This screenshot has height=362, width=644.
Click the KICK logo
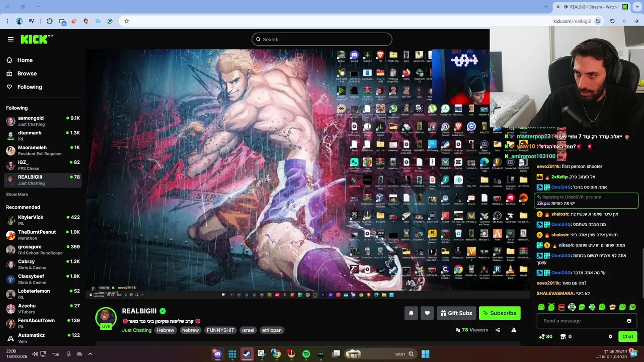[x=36, y=39]
